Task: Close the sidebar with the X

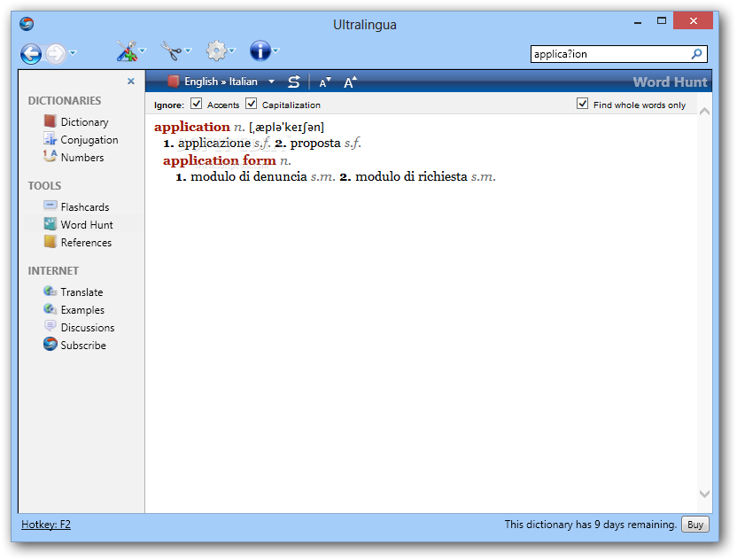Action: click(131, 82)
